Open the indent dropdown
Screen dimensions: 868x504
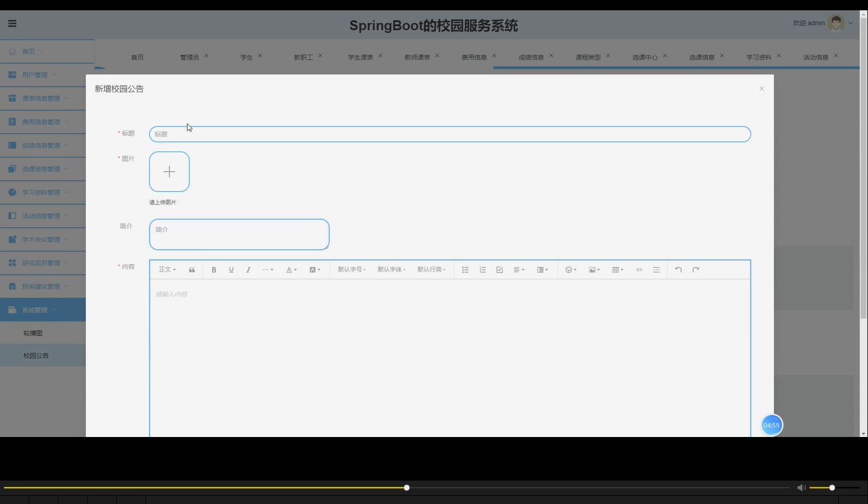coord(542,270)
